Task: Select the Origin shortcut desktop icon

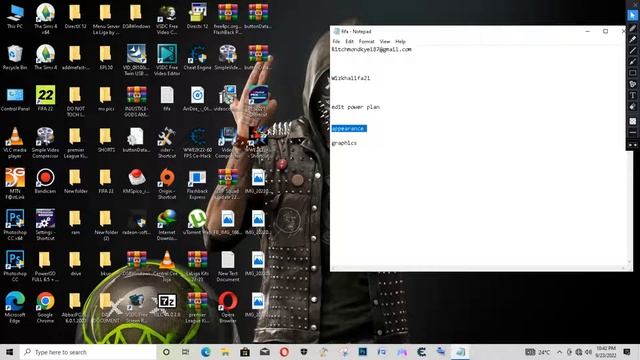Action: coord(167,184)
